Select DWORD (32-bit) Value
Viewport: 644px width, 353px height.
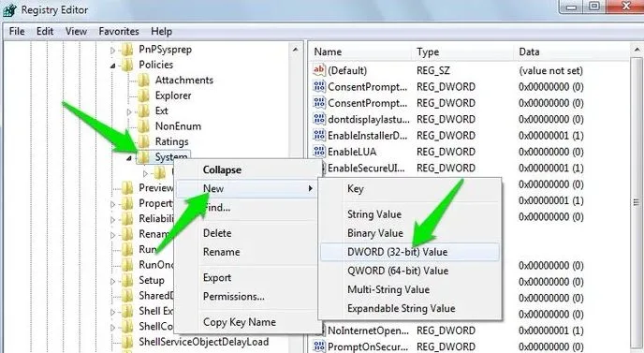(410, 252)
